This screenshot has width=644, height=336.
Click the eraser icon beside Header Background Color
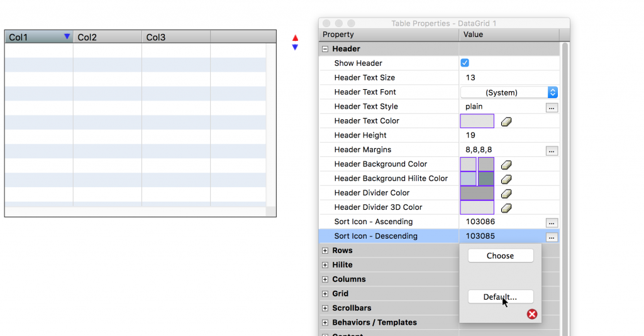pyautogui.click(x=506, y=165)
